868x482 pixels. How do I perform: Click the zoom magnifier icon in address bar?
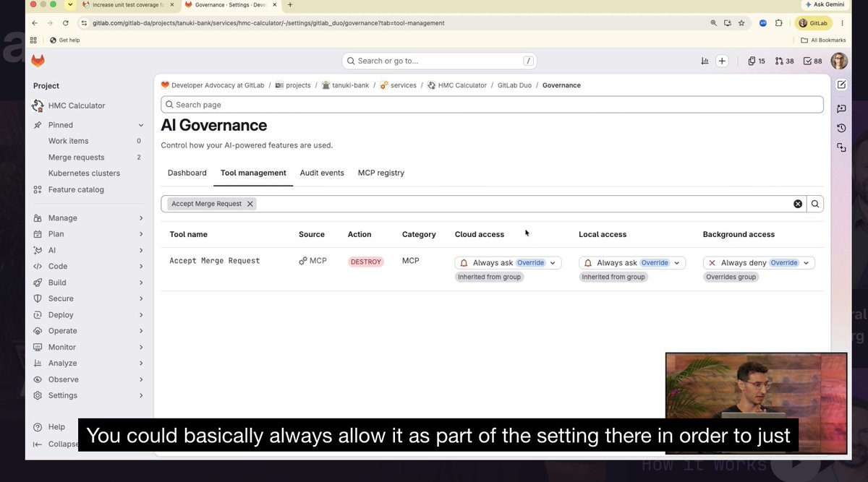pos(714,23)
